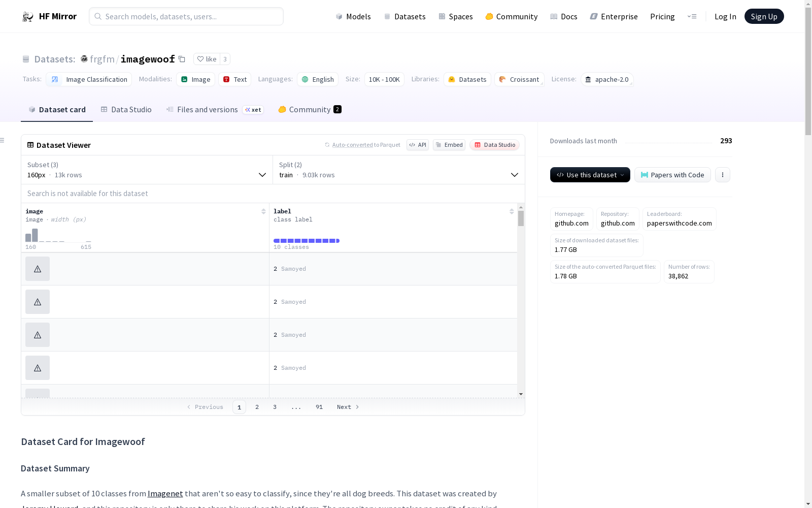Screen dimensions: 812x508
Task: Open the Leaderboard paperswithcode.com link
Action: [x=680, y=219]
